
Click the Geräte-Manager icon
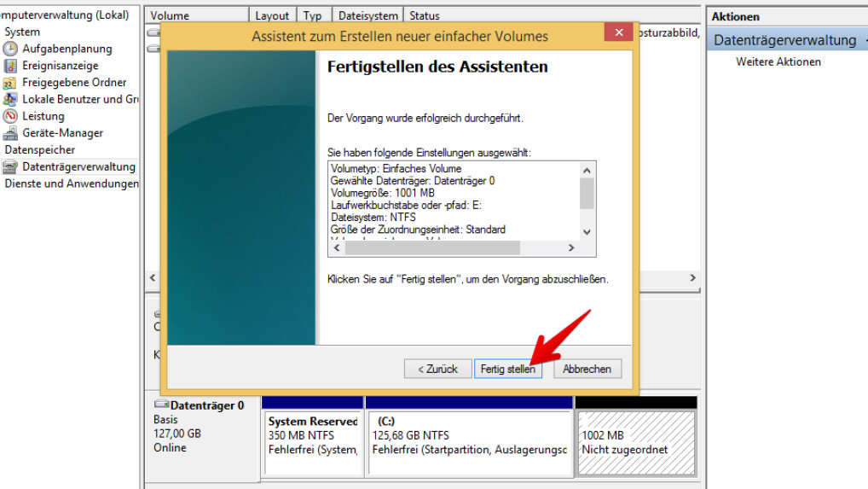(x=10, y=133)
